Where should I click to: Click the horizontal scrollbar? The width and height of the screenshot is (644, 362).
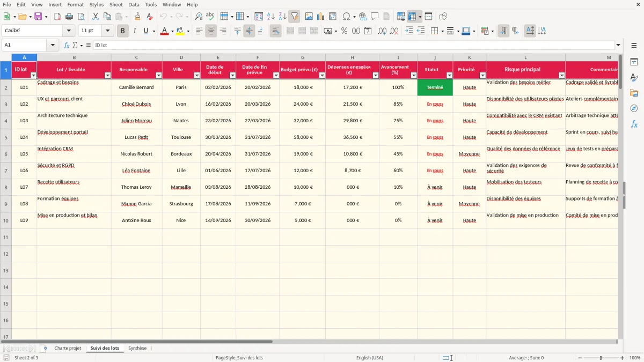pos(310,341)
